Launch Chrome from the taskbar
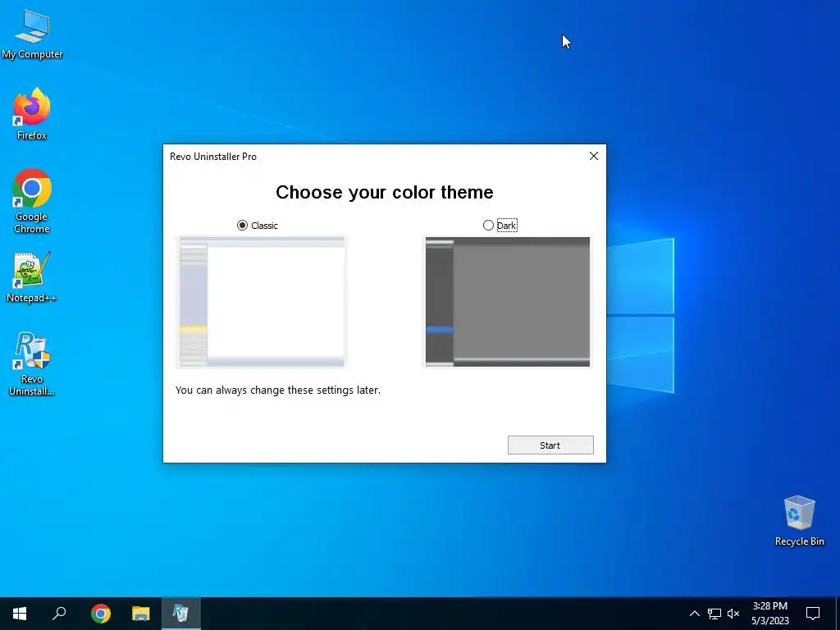The width and height of the screenshot is (840, 630). (x=101, y=614)
